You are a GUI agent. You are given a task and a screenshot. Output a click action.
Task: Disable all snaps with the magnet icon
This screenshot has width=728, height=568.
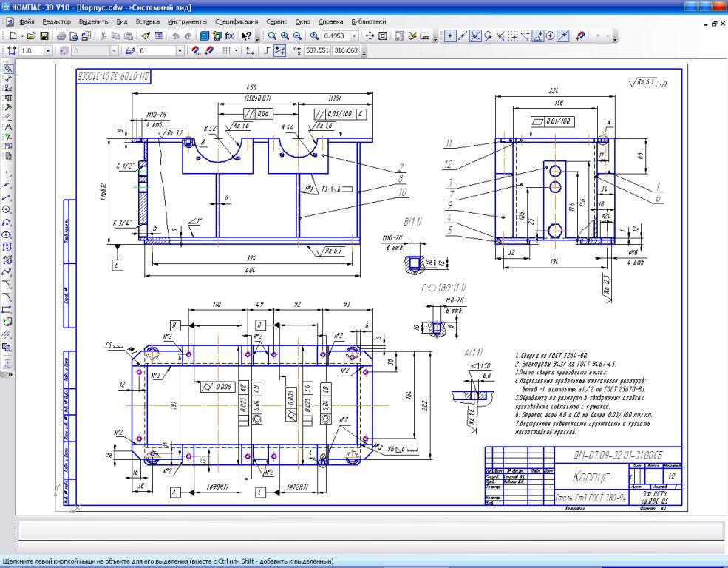(x=580, y=35)
